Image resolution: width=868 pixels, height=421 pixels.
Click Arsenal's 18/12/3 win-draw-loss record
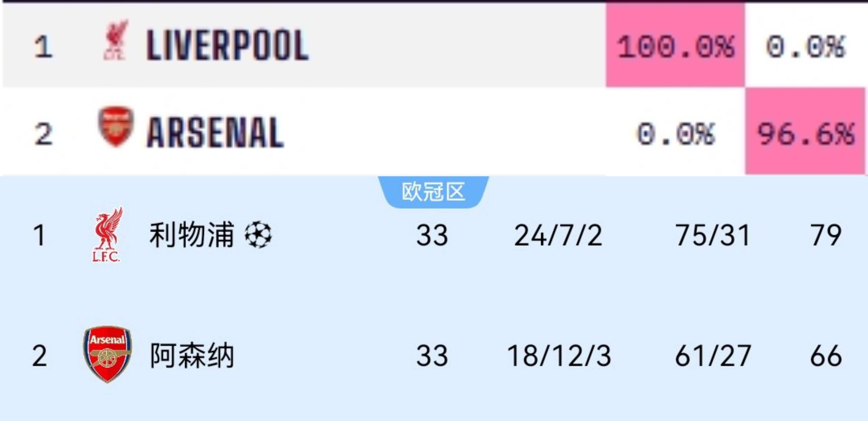[x=559, y=356]
